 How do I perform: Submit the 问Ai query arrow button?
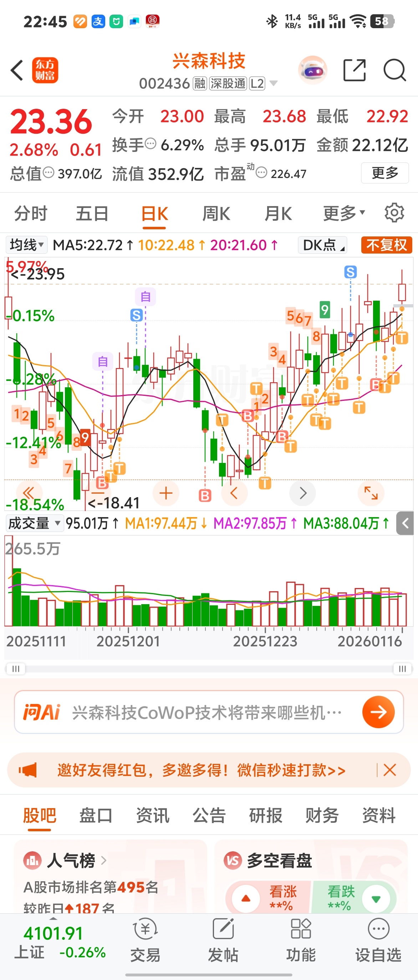pos(378,712)
